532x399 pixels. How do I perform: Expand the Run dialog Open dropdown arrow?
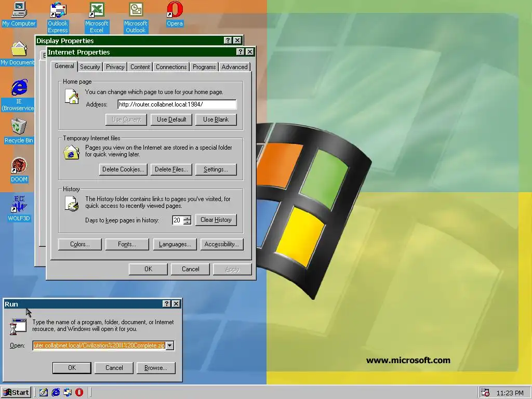click(x=170, y=345)
